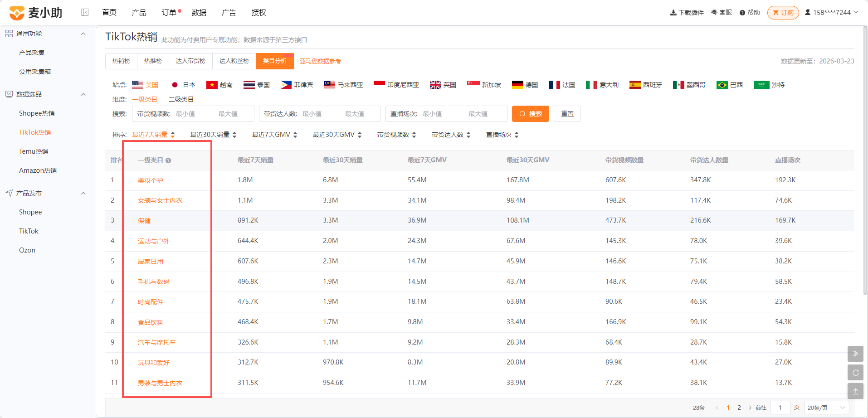Open the 美妆个护 category link
This screenshot has width=868, height=418.
151,180
